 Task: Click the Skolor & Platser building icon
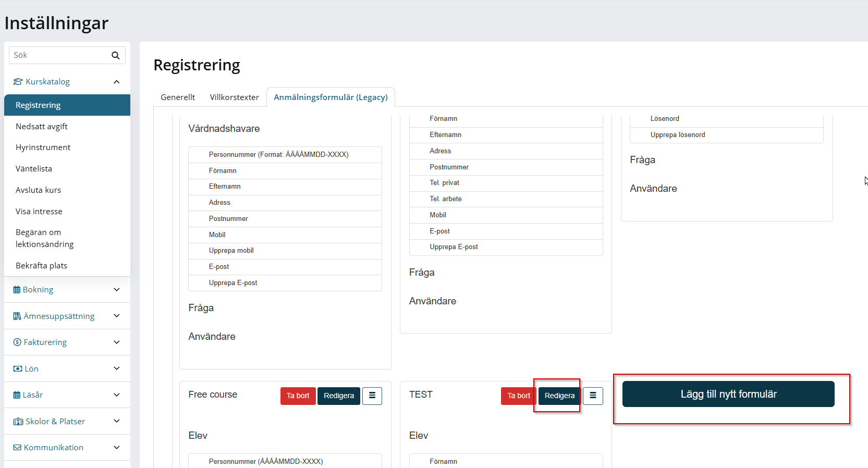point(18,421)
